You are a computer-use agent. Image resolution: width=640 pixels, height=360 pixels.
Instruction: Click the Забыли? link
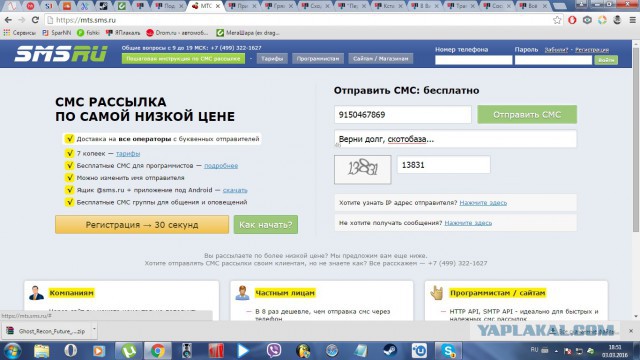(556, 50)
